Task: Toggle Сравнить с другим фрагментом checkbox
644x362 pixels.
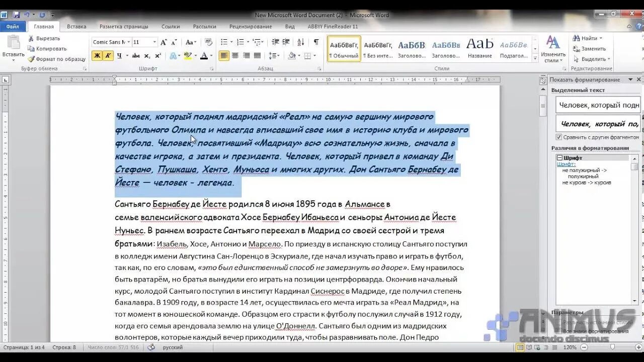Action: (x=559, y=137)
